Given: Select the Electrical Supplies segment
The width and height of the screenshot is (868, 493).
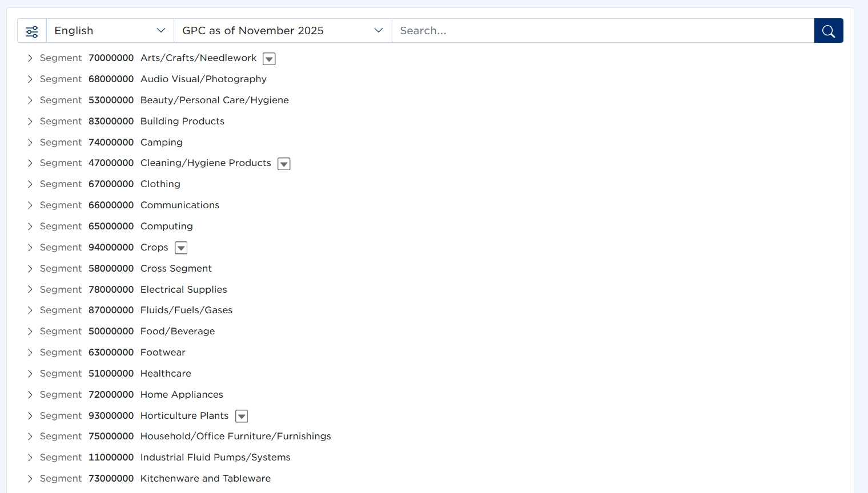Looking at the screenshot, I should (183, 289).
